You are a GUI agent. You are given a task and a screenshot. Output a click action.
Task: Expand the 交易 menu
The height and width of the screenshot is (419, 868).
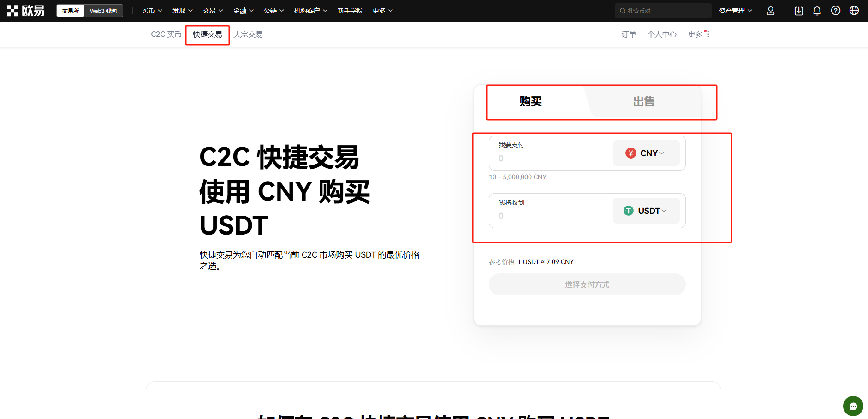(213, 11)
